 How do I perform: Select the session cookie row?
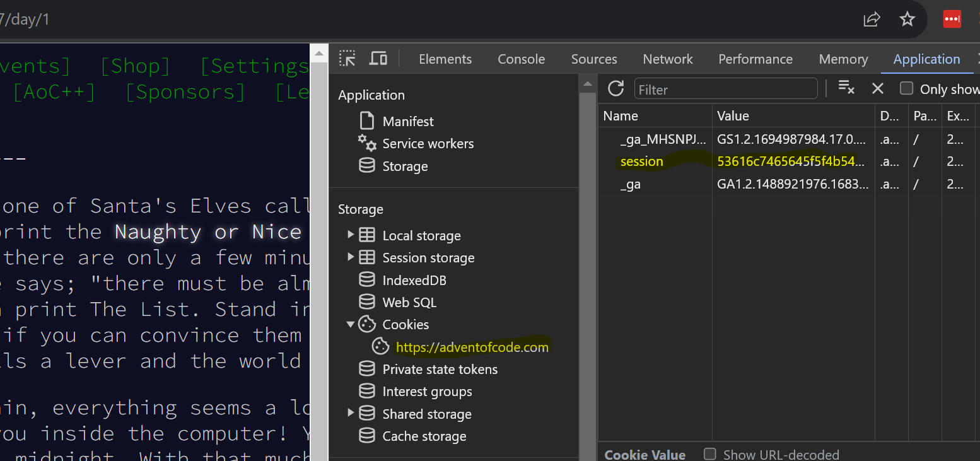[x=641, y=161]
